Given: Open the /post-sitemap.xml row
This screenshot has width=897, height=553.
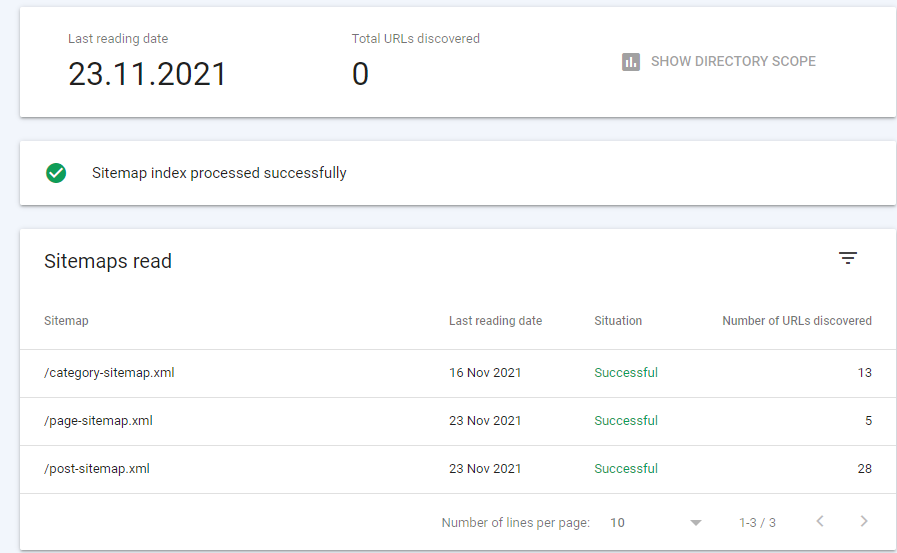Looking at the screenshot, I should pos(458,469).
